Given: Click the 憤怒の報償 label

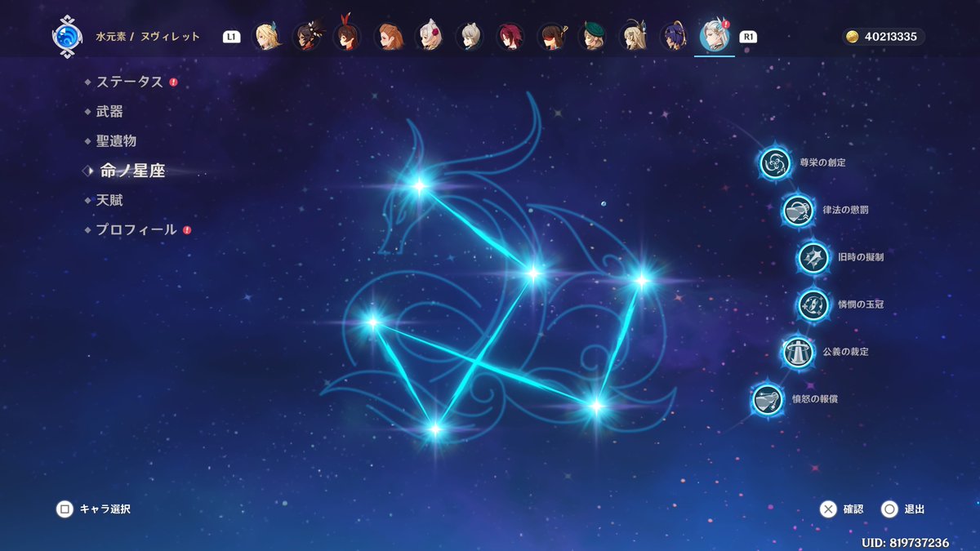Looking at the screenshot, I should (815, 399).
